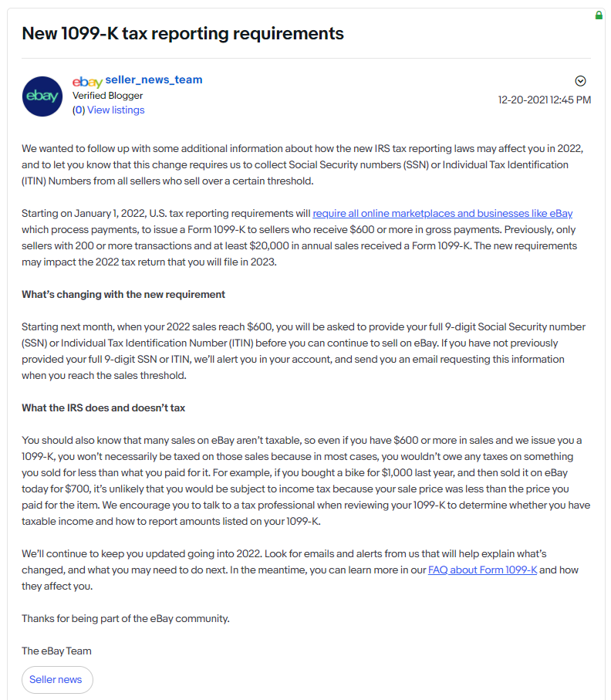Click 'The eBay Team' signature text

click(x=56, y=651)
